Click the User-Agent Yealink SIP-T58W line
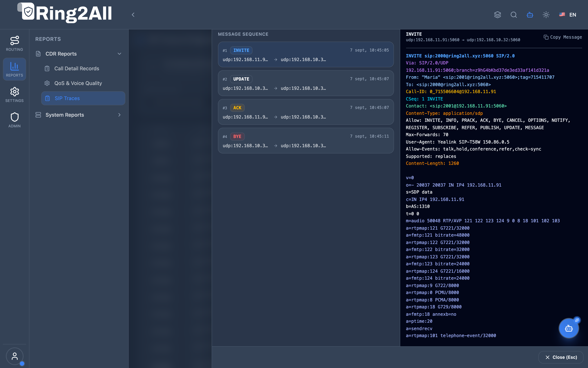The height and width of the screenshot is (368, 588). click(x=458, y=142)
